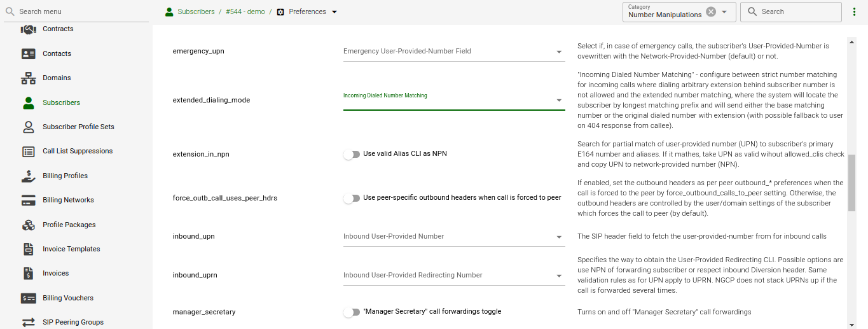Open SIP Peering Groups menu item

(x=73, y=323)
